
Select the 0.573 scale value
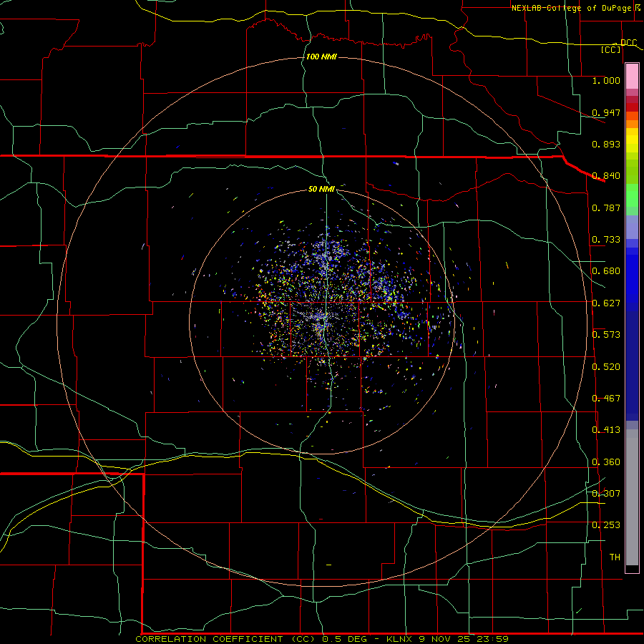click(x=606, y=335)
